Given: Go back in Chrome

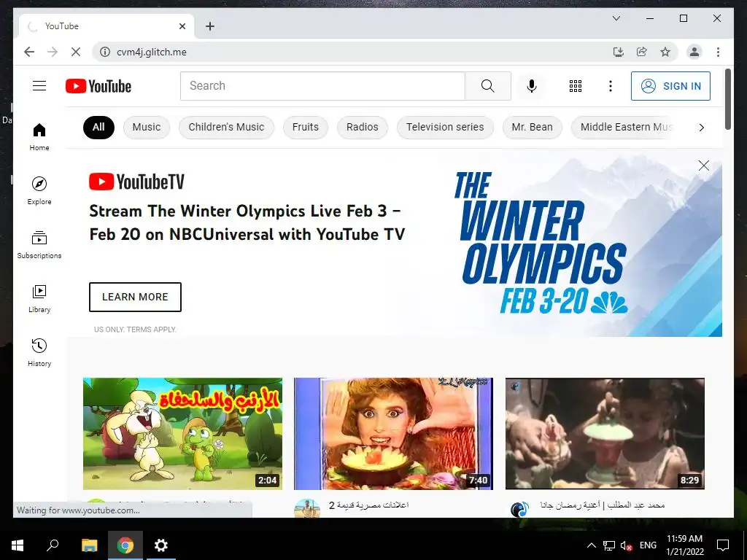Looking at the screenshot, I should pos(29,52).
